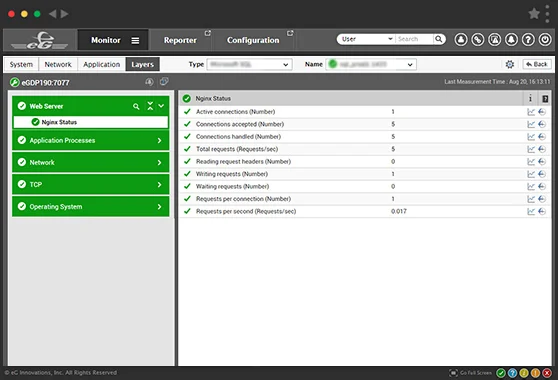Open history icon for Active connections row
The image size is (558, 380).
(x=542, y=112)
